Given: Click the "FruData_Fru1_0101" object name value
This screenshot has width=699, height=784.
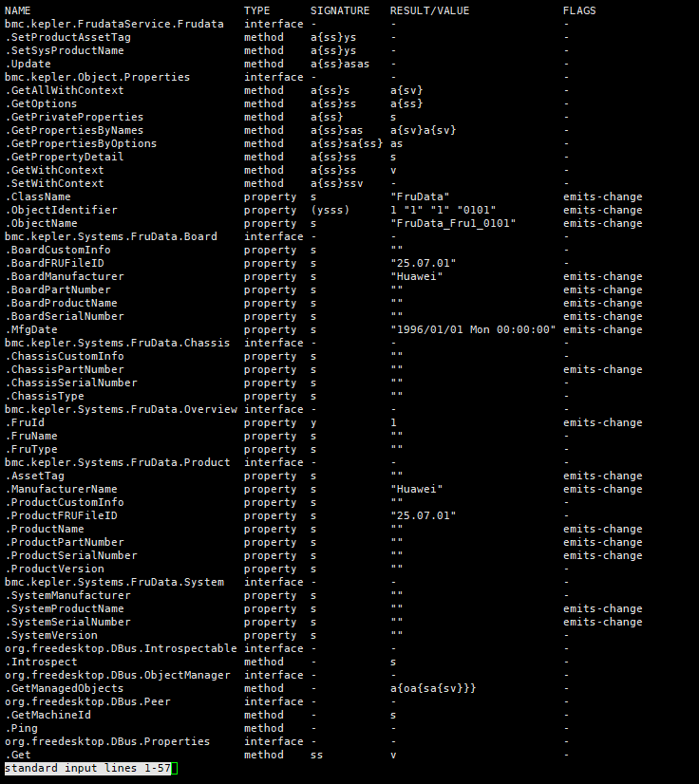Looking at the screenshot, I should click(452, 223).
